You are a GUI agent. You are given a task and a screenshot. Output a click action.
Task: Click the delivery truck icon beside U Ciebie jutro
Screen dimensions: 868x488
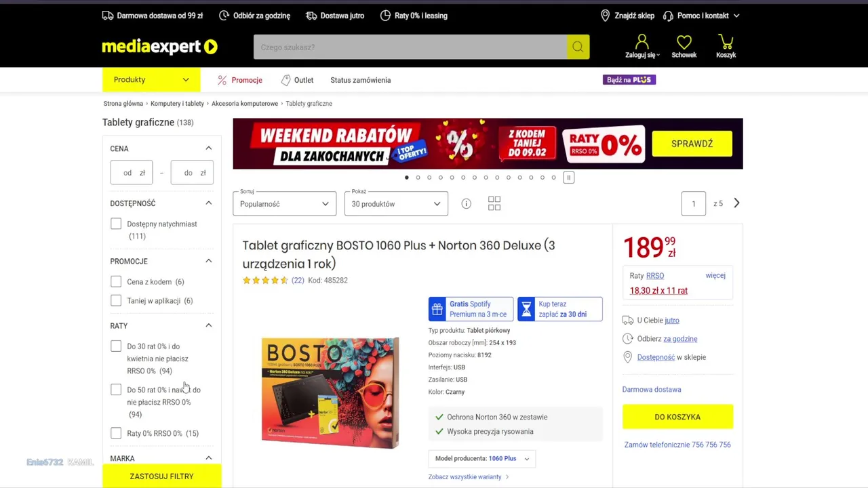[x=628, y=321]
